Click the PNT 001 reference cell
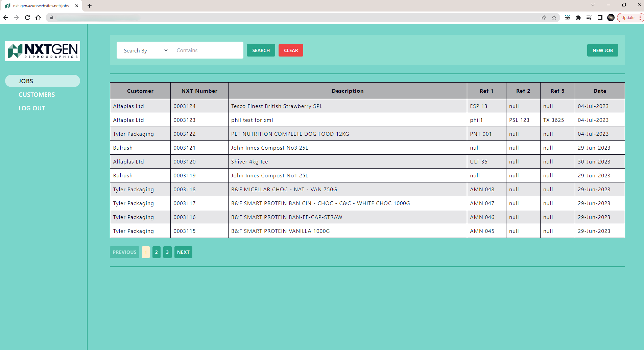644x350 pixels. (x=486, y=134)
